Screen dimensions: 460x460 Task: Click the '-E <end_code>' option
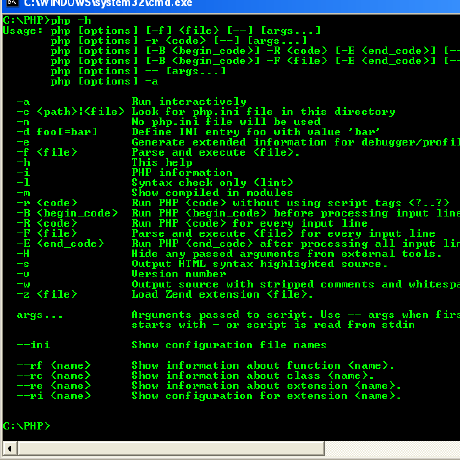point(60,244)
